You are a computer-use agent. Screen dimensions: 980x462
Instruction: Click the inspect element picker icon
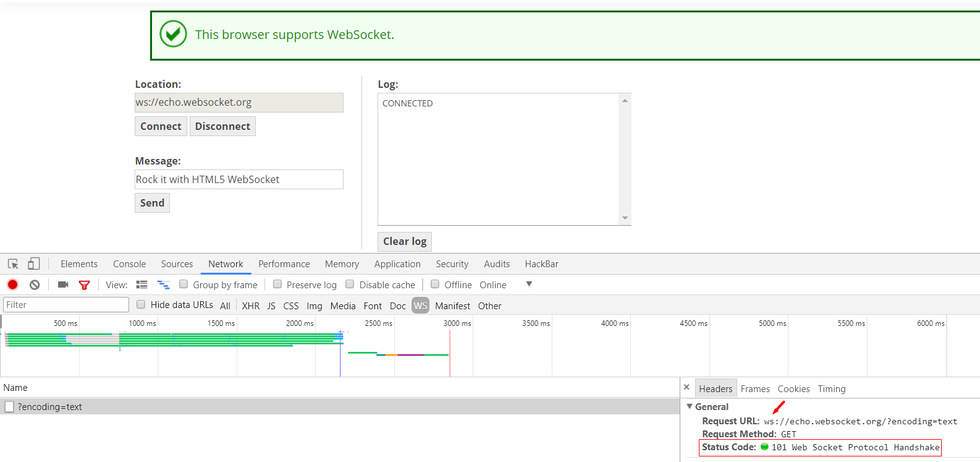pyautogui.click(x=13, y=264)
